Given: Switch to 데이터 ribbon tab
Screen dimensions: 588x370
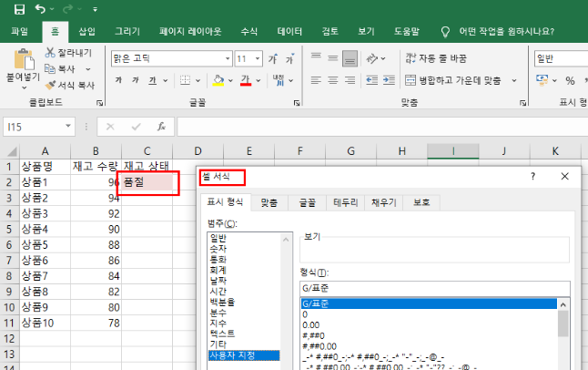Looking at the screenshot, I should coord(289,31).
